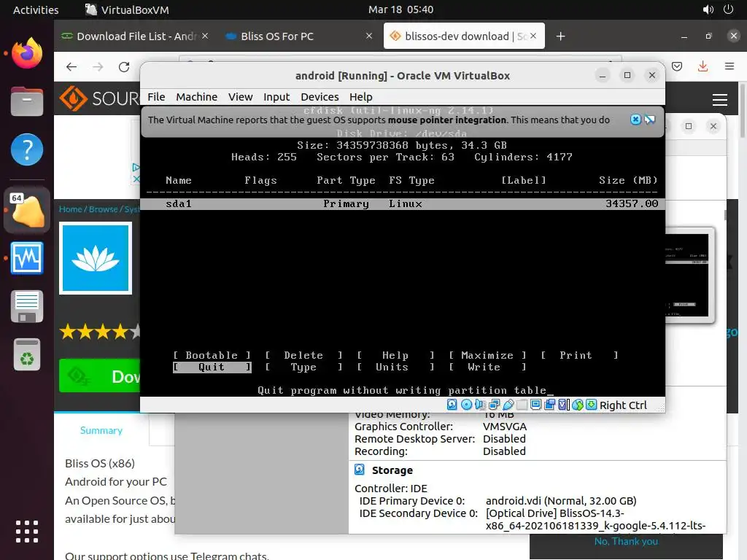The height and width of the screenshot is (560, 747).
Task: Open the clock and calendar menu
Action: [400, 9]
